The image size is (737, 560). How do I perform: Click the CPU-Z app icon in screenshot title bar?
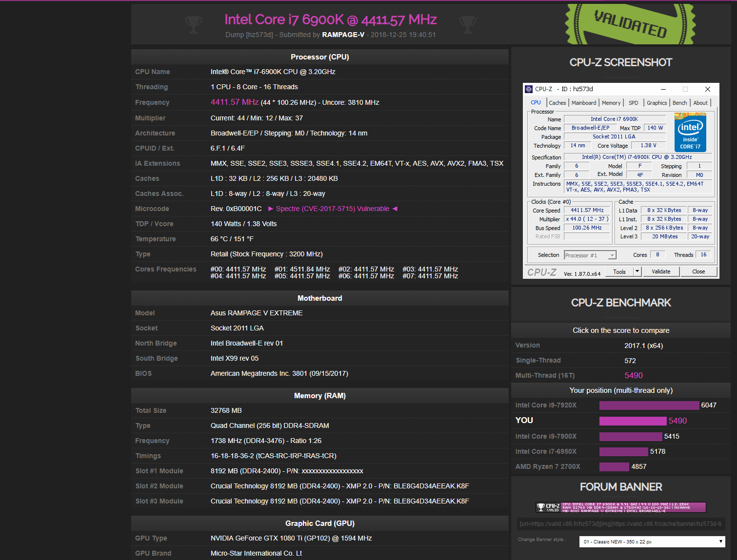point(529,89)
